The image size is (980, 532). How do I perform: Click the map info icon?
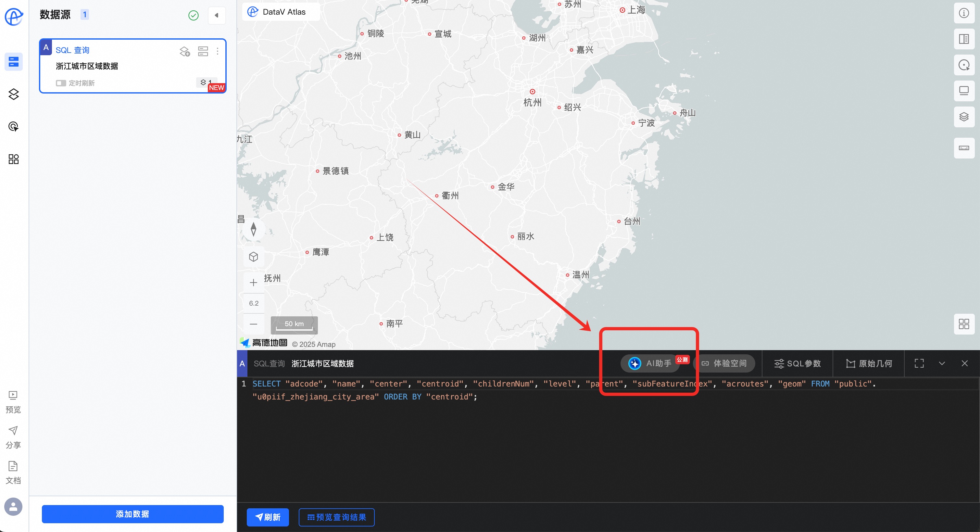pyautogui.click(x=964, y=13)
